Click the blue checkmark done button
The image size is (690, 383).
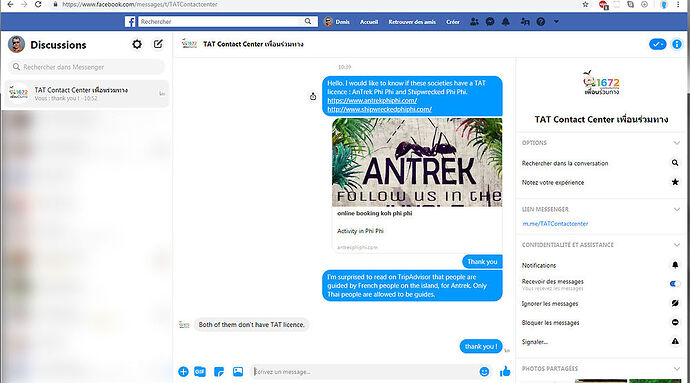point(657,44)
